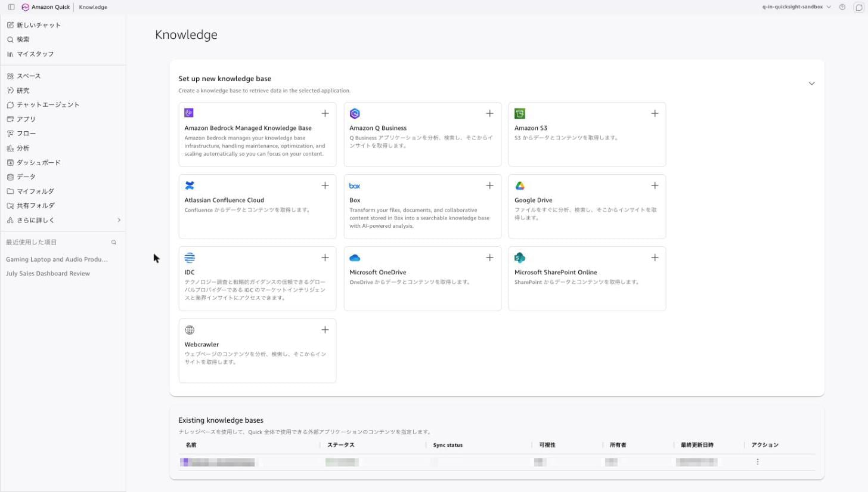Click the Knowledge page heading
The height and width of the screenshot is (492, 868).
(x=186, y=35)
